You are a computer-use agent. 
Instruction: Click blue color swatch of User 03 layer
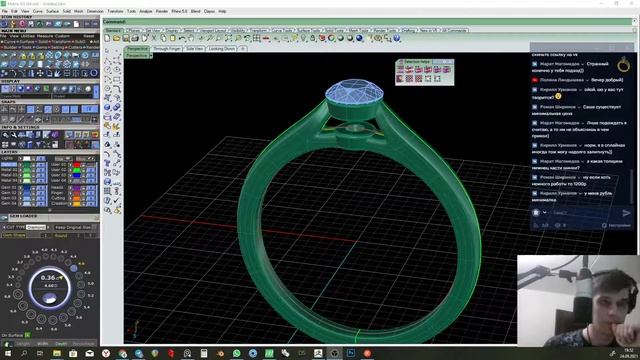(x=76, y=175)
